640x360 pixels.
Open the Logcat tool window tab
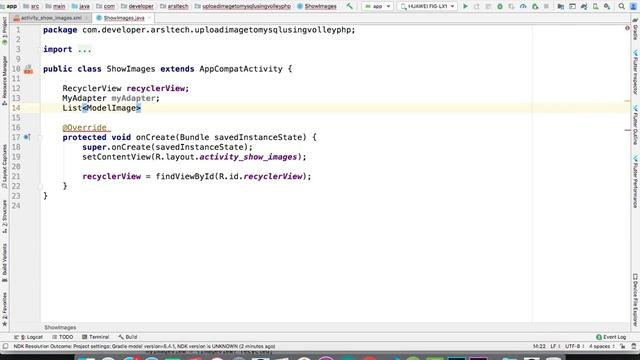coord(29,337)
